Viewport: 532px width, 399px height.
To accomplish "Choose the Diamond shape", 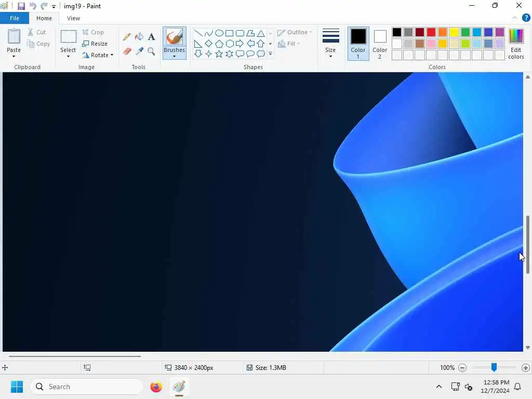I will point(209,44).
